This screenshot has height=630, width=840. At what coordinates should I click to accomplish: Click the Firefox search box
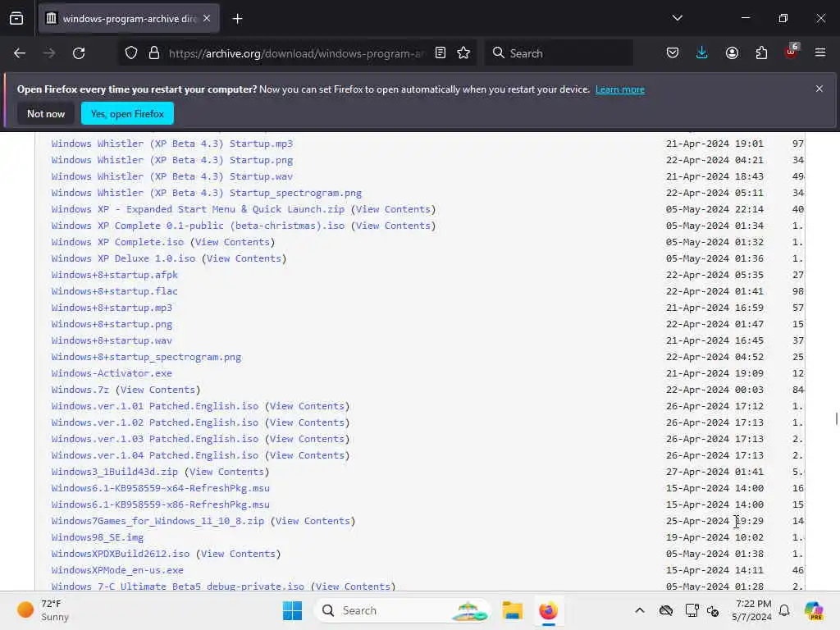pos(559,53)
